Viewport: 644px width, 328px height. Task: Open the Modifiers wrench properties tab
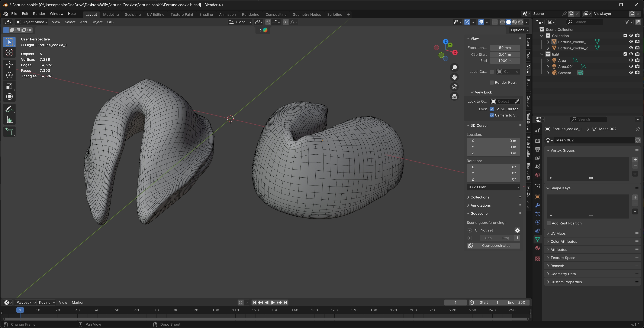(x=538, y=206)
